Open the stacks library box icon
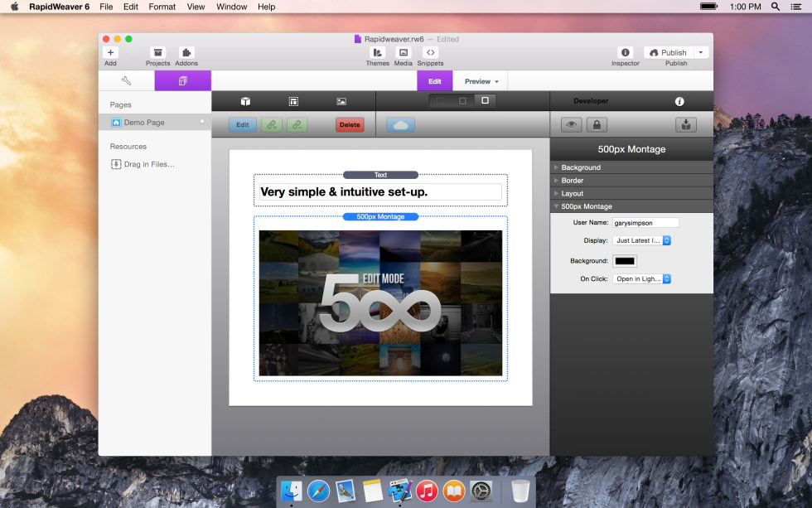 click(x=245, y=101)
